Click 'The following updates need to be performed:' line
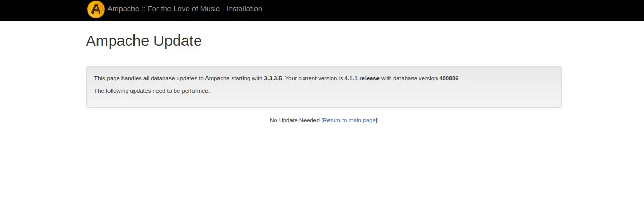Screen dimensions: 644x210 tap(152, 91)
